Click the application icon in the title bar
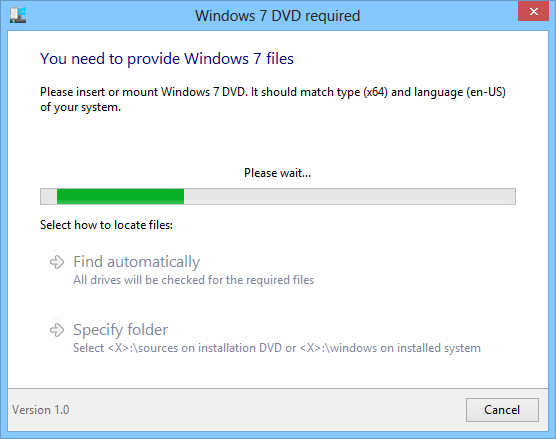 pyautogui.click(x=18, y=16)
